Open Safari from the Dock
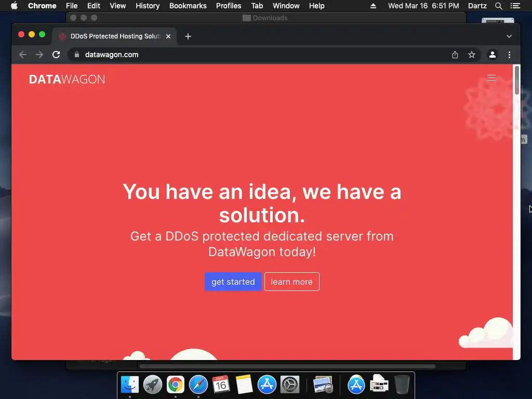The image size is (532, 399). click(198, 385)
